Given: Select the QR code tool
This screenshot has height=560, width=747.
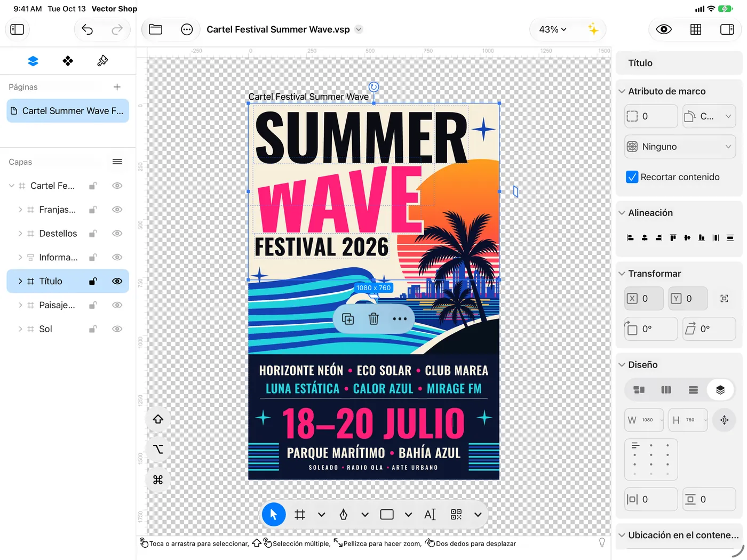Looking at the screenshot, I should [x=456, y=515].
